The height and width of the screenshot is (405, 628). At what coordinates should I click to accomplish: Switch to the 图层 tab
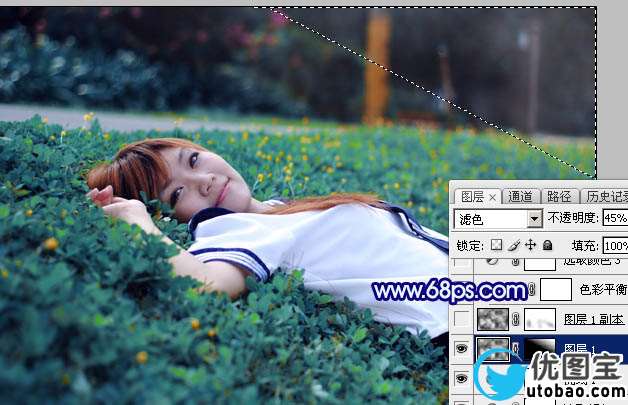(477, 197)
